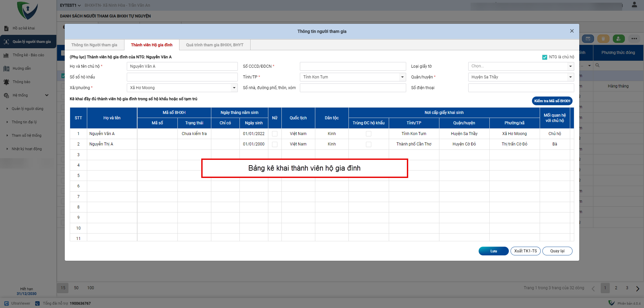Click the three-dots more options button
Viewport: 644px width, 308px height.
coord(634,39)
